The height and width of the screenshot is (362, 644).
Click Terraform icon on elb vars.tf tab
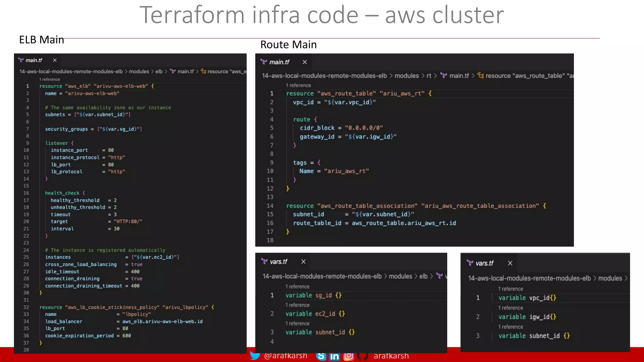point(265,261)
